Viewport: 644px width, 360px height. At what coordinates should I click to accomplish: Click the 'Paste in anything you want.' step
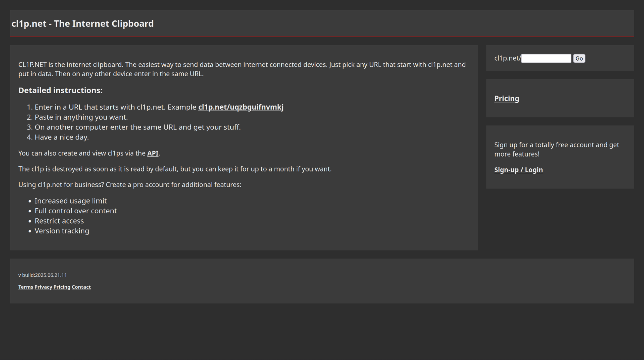81,117
